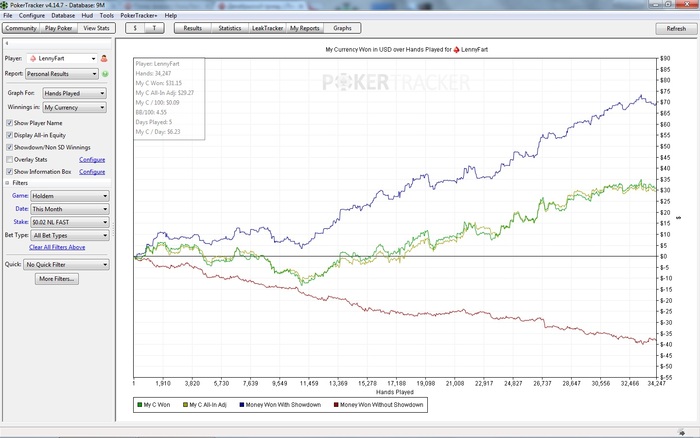
Task: Open the Database menu
Action: click(63, 15)
